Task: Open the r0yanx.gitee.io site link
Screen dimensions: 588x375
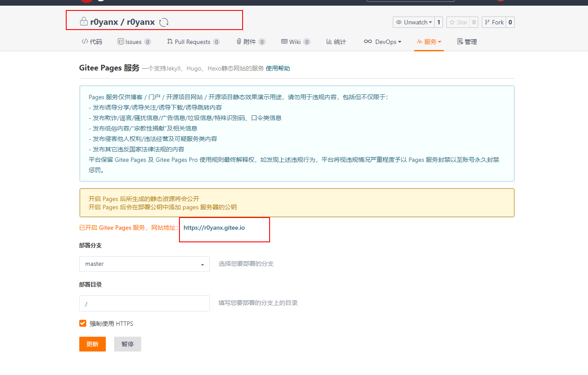Action: pos(214,228)
